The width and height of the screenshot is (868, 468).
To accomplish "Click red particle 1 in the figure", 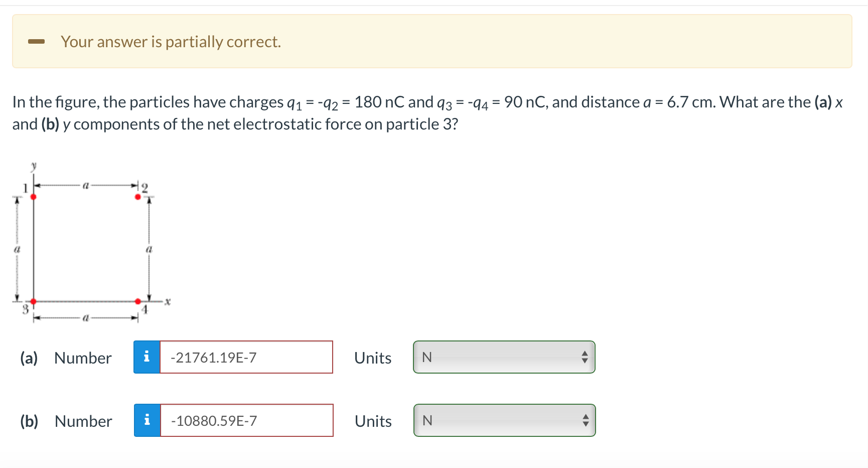I will pos(34,197).
